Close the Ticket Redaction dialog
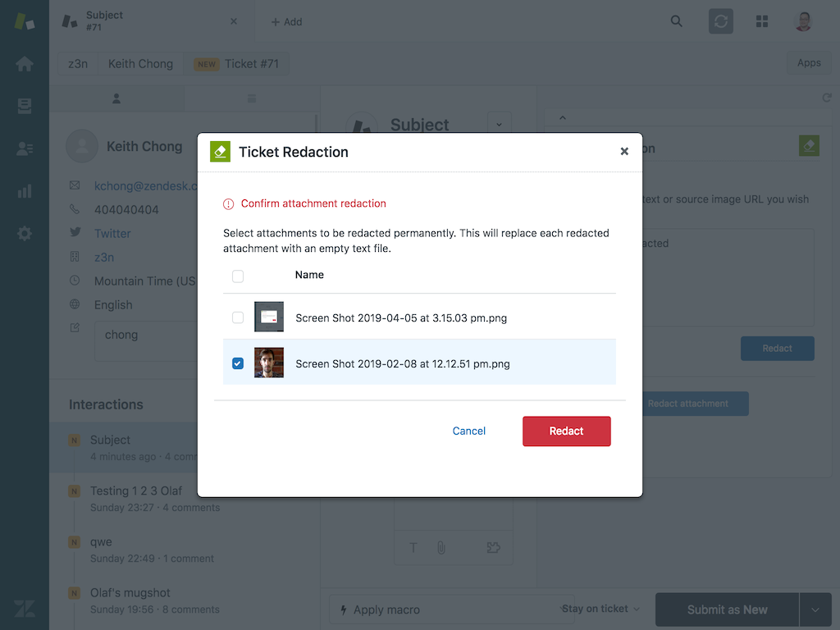 tap(624, 152)
